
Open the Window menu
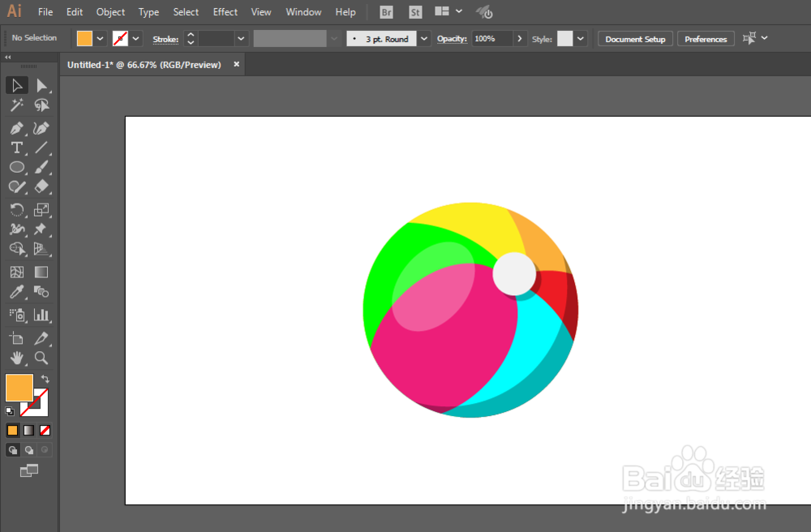coord(303,12)
